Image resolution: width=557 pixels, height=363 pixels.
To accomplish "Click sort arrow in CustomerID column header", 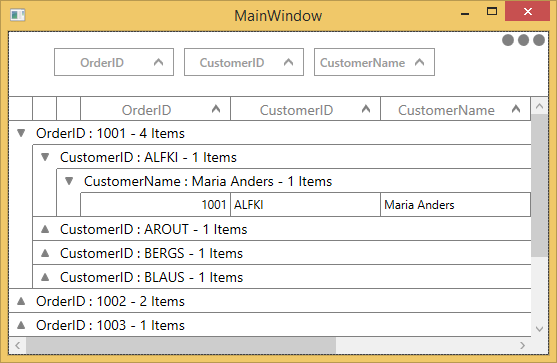I will click(x=366, y=109).
